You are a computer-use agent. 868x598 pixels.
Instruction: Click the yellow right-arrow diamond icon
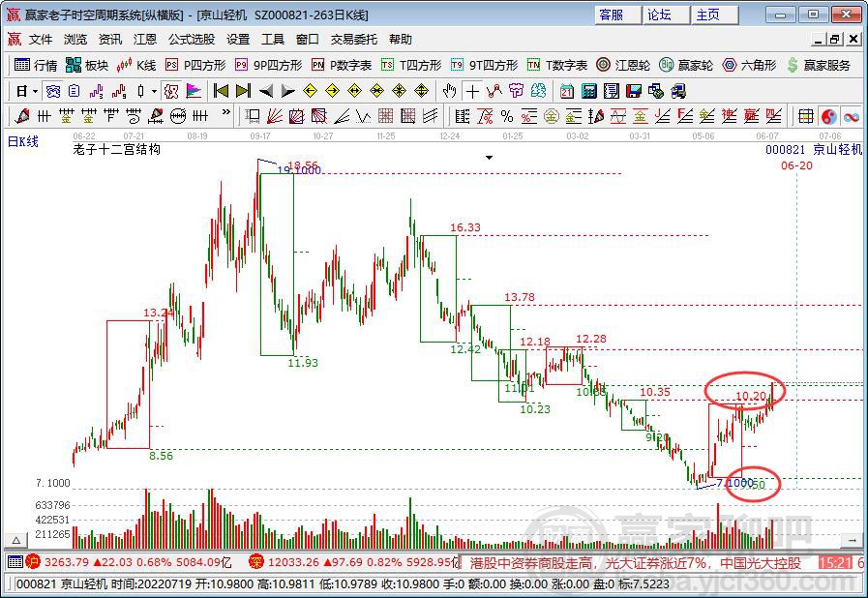[332, 91]
